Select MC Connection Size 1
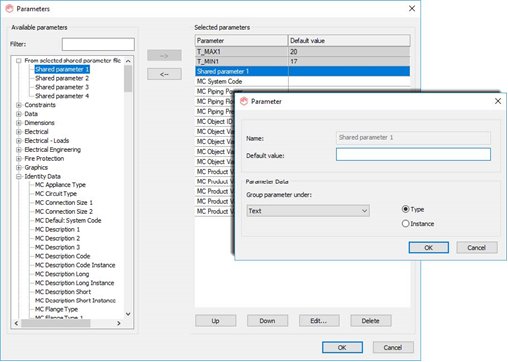This screenshot has height=362, width=508. point(64,203)
